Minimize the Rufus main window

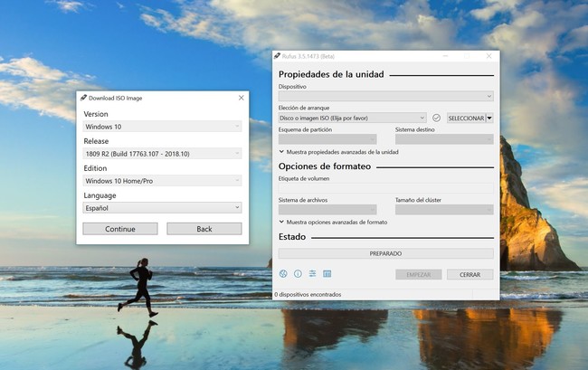[445, 56]
